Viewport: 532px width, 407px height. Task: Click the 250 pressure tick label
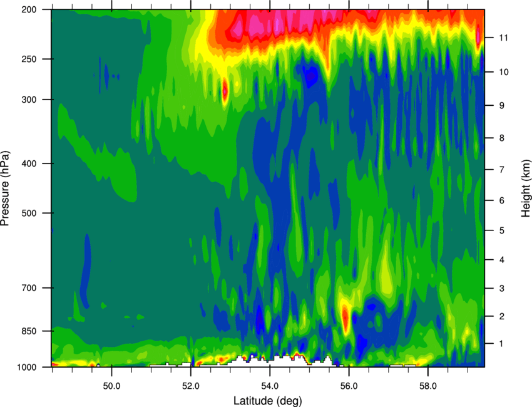[29, 59]
